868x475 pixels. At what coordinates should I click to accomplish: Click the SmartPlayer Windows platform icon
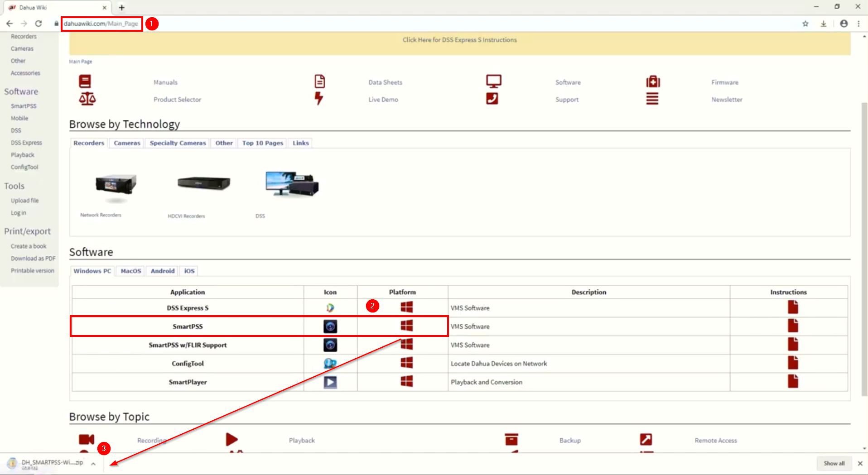407,381
